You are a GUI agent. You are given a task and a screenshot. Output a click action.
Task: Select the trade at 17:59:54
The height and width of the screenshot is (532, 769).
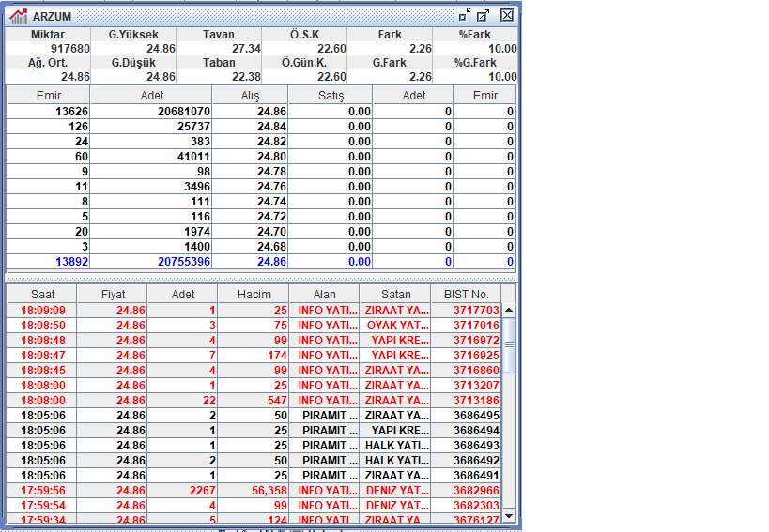[x=254, y=506]
